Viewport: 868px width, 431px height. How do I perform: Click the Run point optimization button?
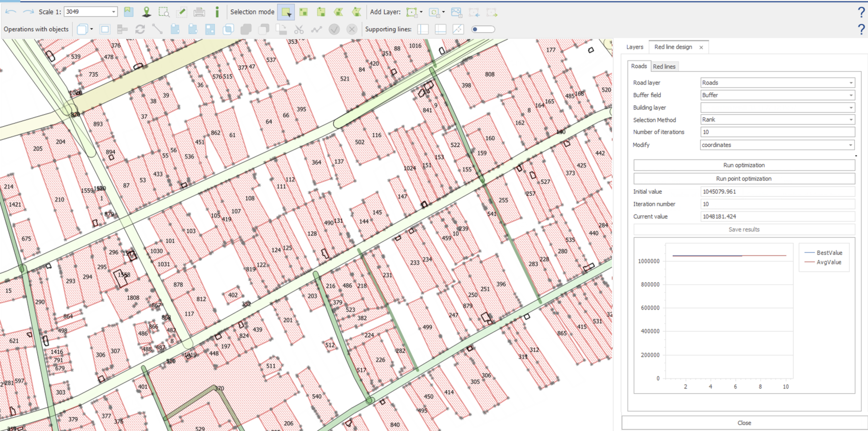744,179
